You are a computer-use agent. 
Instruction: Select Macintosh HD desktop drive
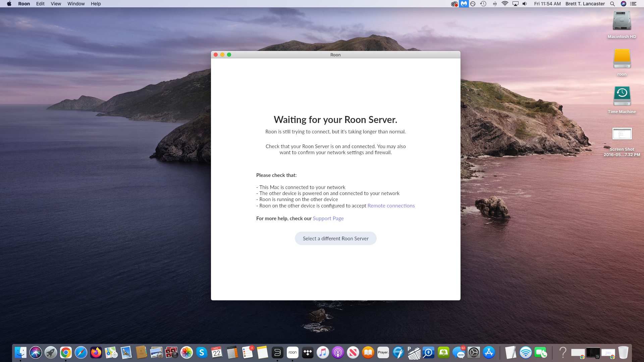coord(622,25)
